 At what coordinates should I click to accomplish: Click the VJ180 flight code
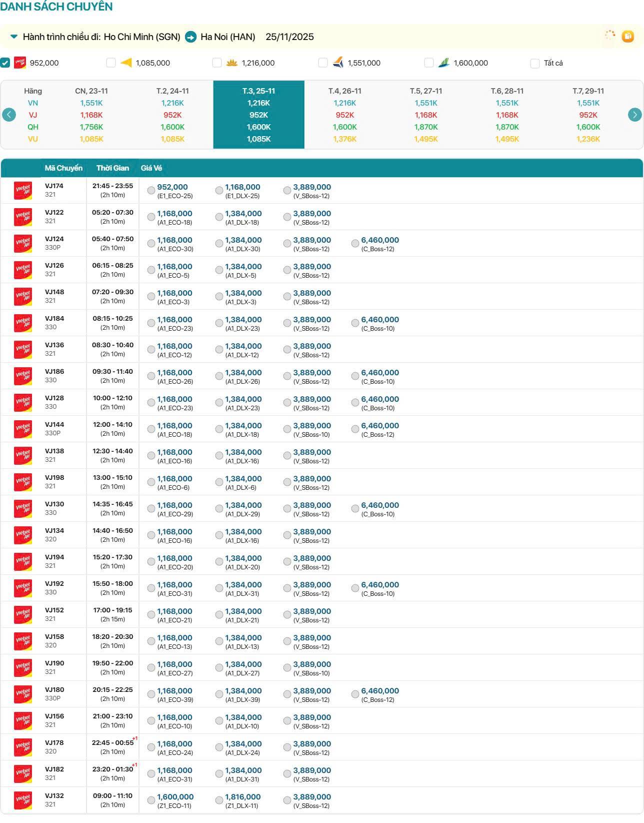(54, 690)
